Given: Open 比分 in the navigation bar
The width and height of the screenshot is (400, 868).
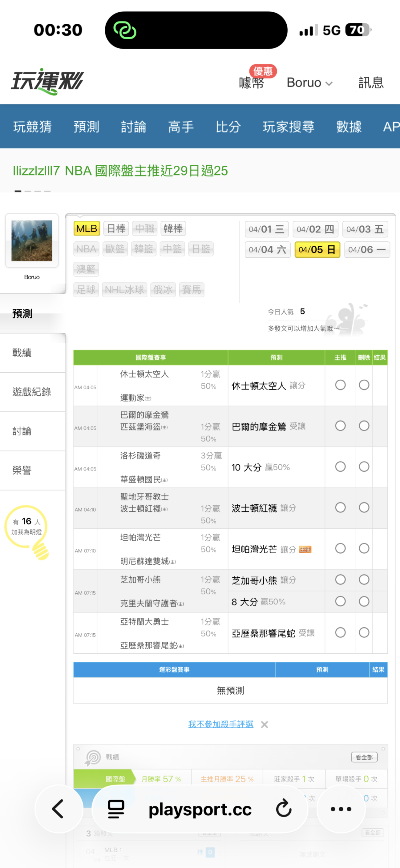Looking at the screenshot, I should point(228,127).
